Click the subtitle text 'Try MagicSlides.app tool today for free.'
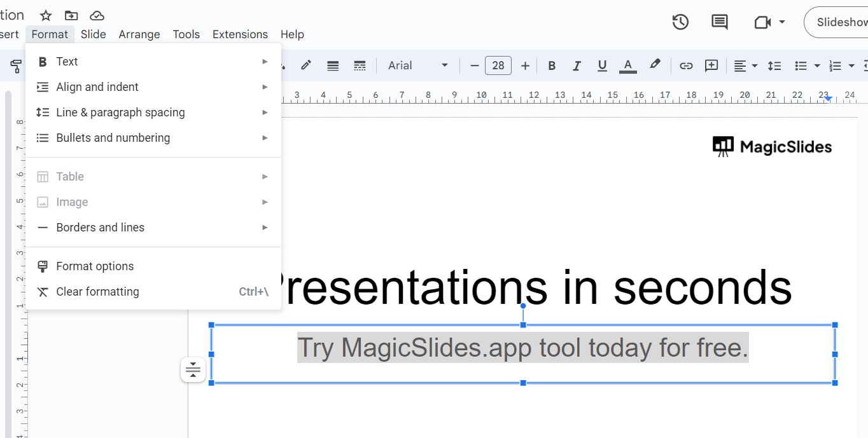 (523, 348)
